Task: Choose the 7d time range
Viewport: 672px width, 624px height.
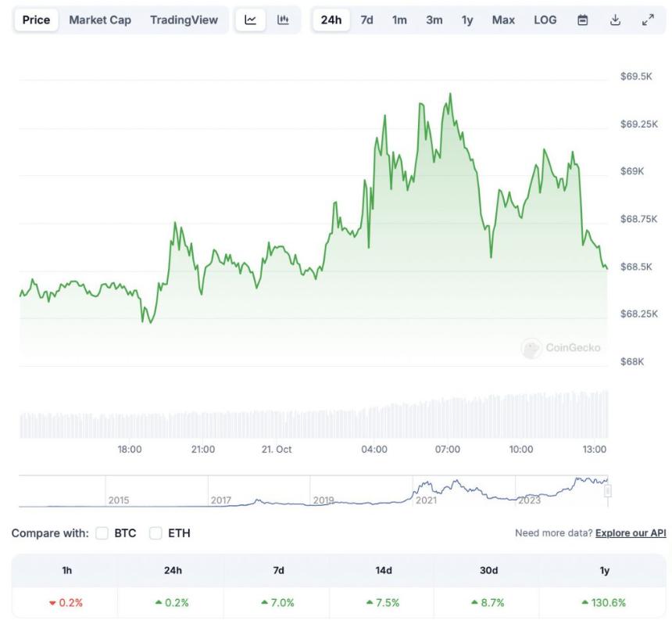Action: pos(366,20)
